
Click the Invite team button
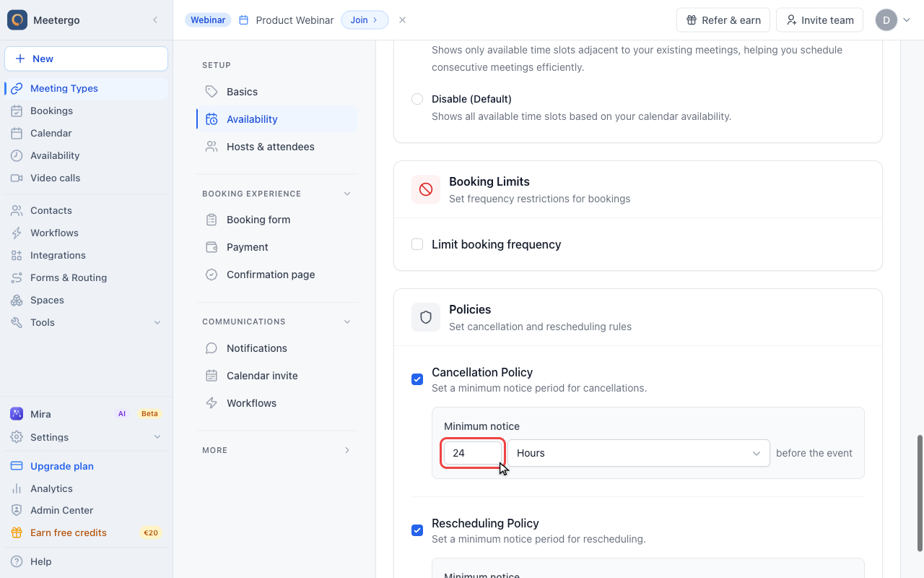tap(820, 20)
